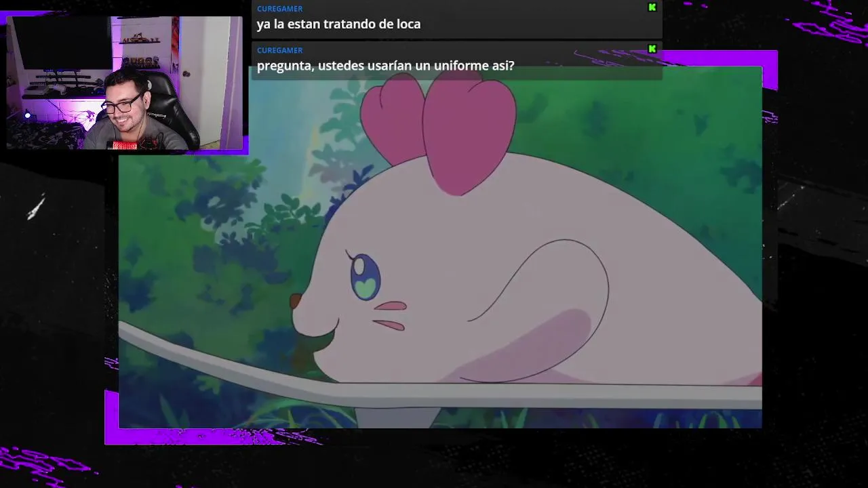Click CUREGAMER username above the 'pregunta' message

pyautogui.click(x=279, y=50)
